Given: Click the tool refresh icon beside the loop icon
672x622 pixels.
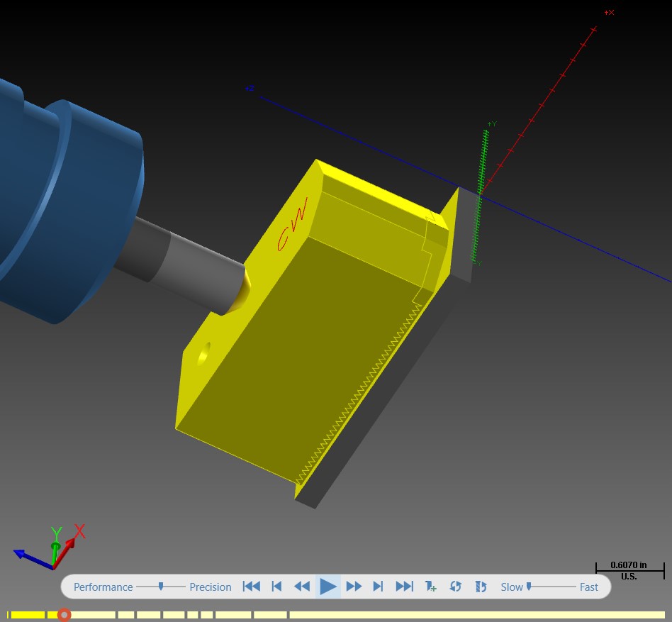Looking at the screenshot, I should (x=481, y=587).
